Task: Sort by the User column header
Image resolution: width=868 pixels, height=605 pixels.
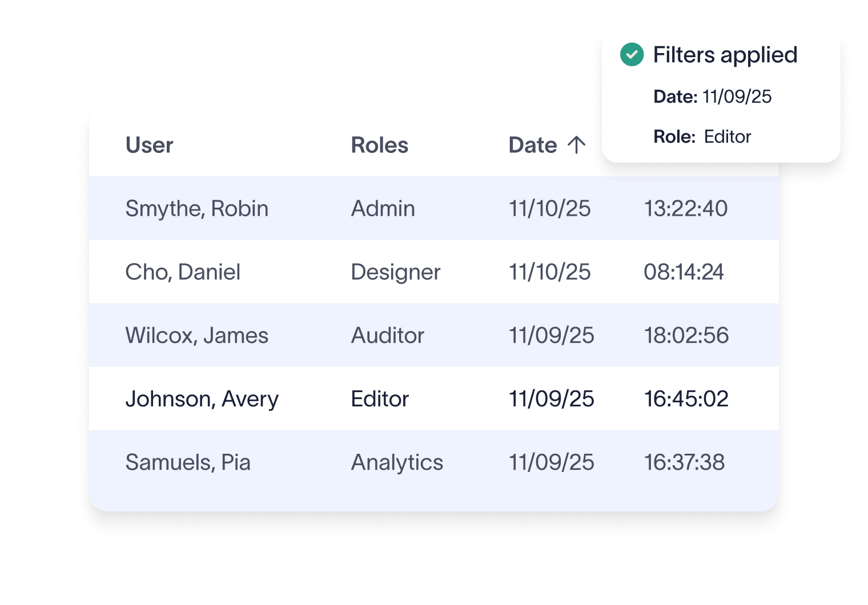Action: coord(149,145)
